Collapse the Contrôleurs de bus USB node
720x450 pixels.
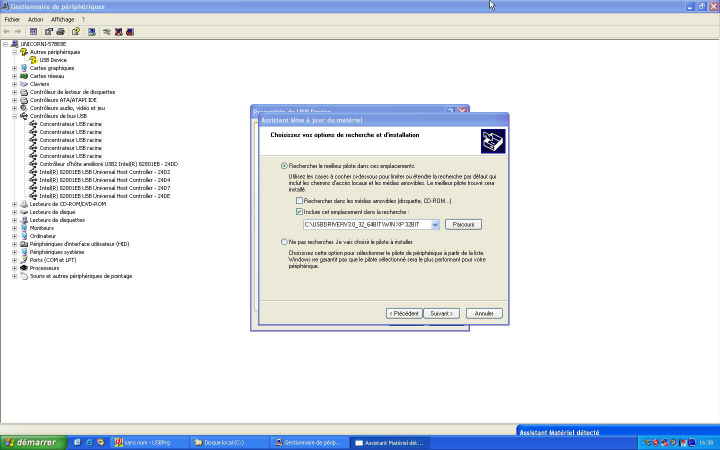pyautogui.click(x=14, y=116)
